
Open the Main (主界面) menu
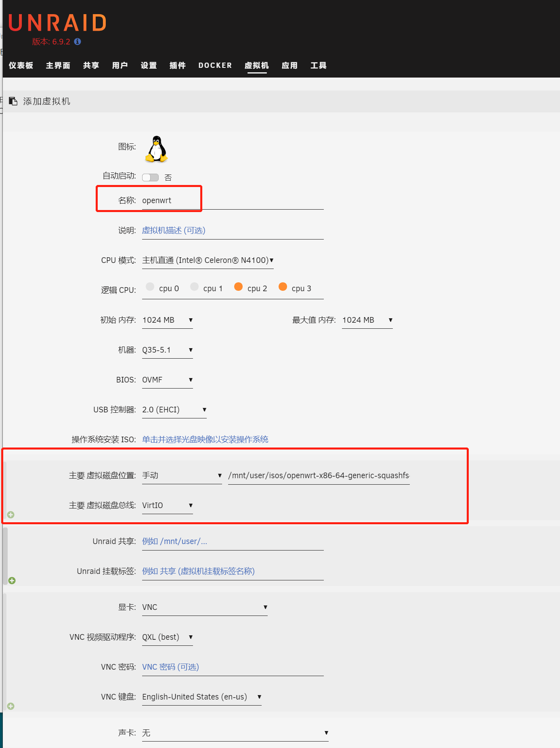pyautogui.click(x=58, y=65)
